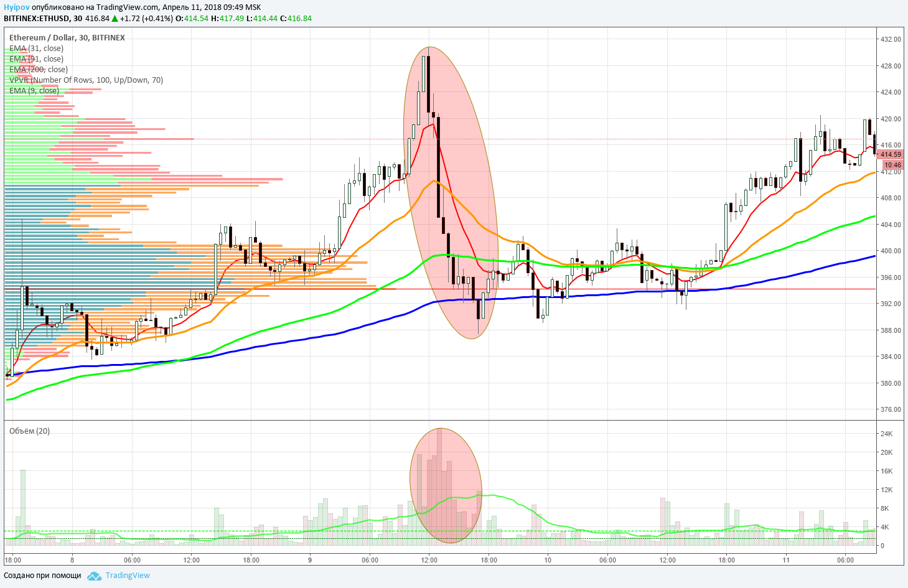Click the C:416.84 close value

pyautogui.click(x=296, y=19)
